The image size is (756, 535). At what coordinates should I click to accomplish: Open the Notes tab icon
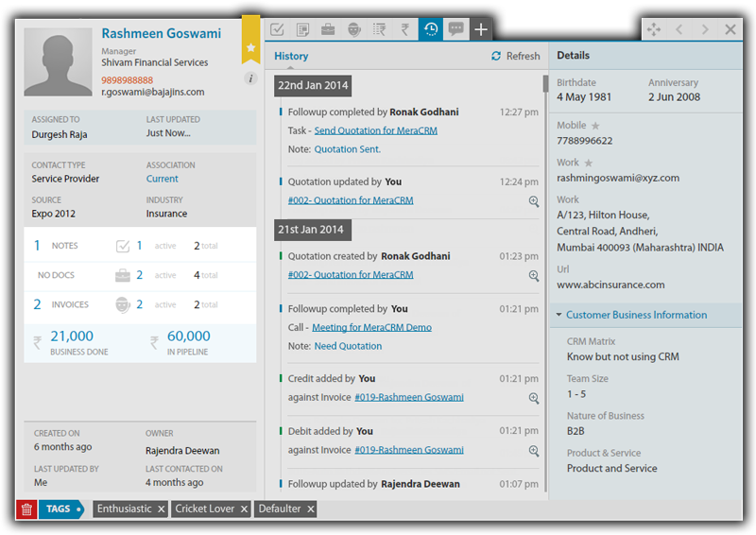[302, 29]
